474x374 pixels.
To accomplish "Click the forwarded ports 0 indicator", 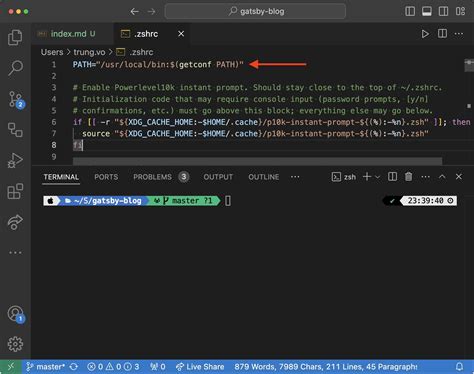I will (x=157, y=367).
